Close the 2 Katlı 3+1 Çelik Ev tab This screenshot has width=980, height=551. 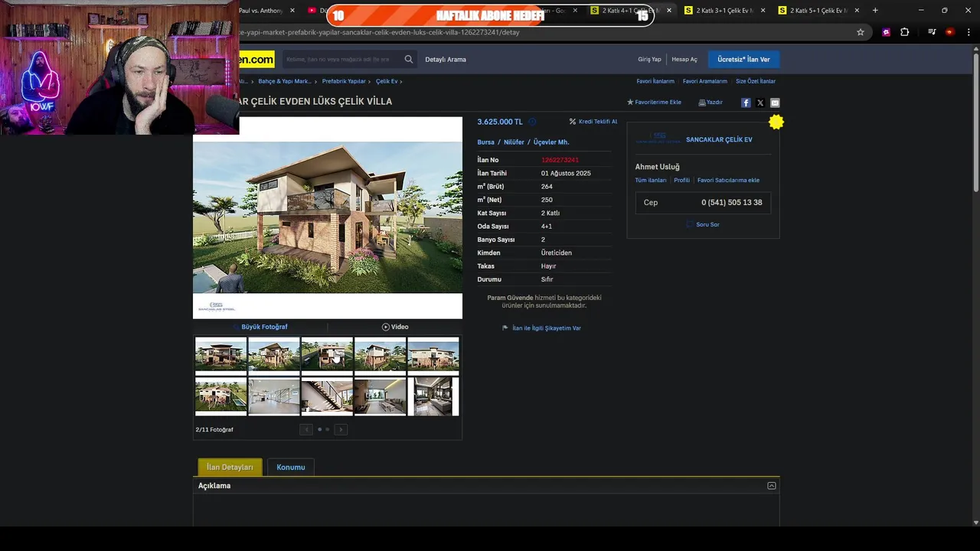763,10
